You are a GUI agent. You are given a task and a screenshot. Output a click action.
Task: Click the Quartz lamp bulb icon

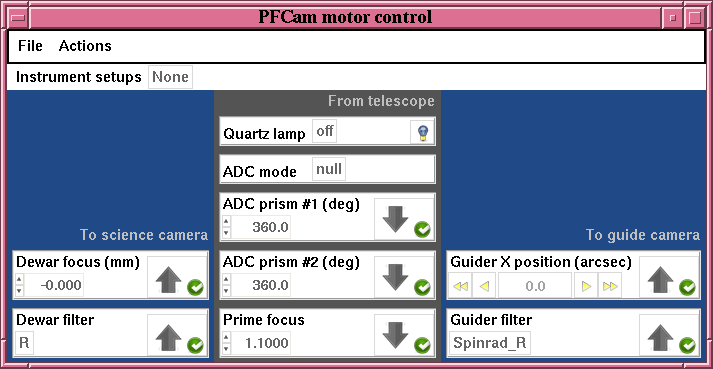[x=423, y=132]
